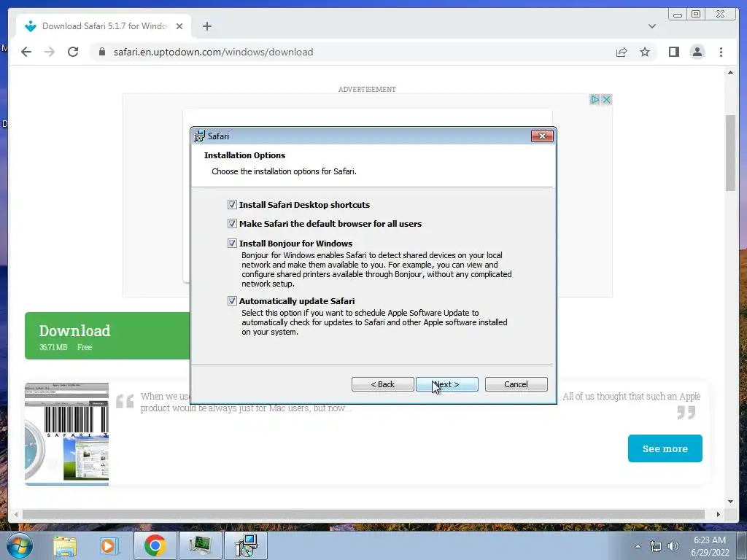This screenshot has height=560, width=747.
Task: Click the Safari installer title bar icon
Action: 200,136
